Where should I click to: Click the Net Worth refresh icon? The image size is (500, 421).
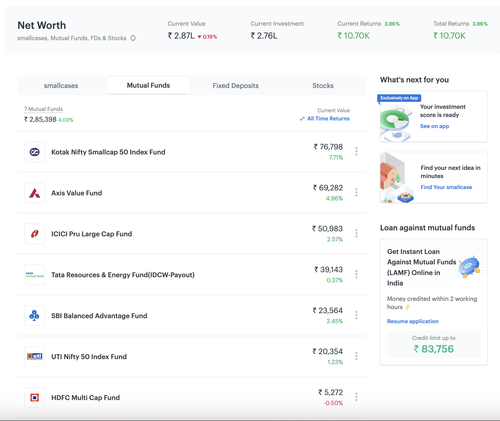[x=133, y=38]
